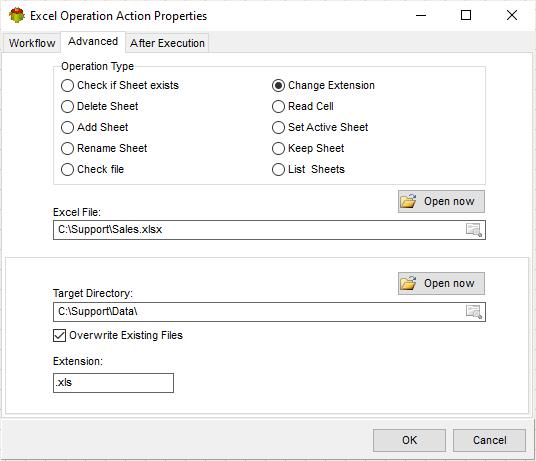Image resolution: width=536 pixels, height=461 pixels.
Task: Click the Extension input field
Action: click(x=113, y=383)
